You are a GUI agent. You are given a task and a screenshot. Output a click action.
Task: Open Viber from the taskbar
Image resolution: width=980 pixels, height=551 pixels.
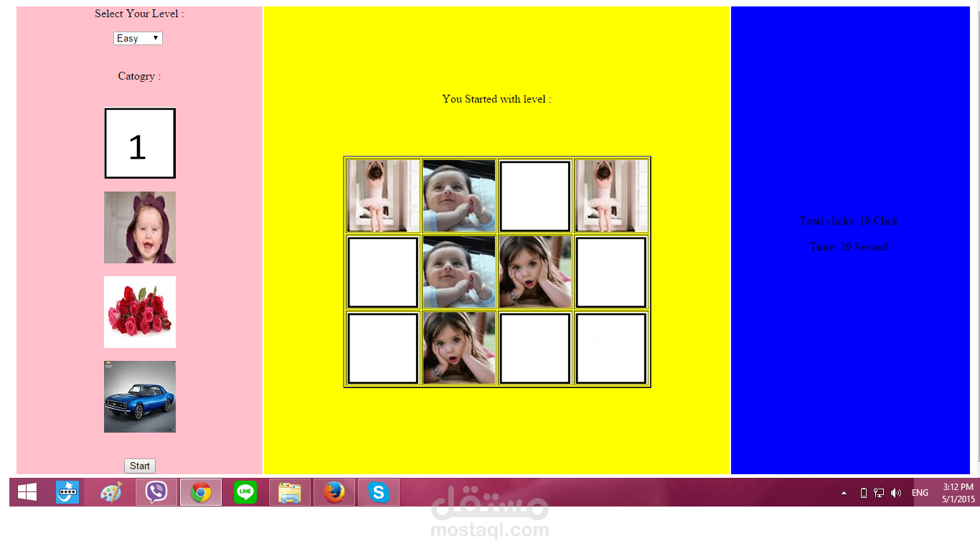click(156, 492)
